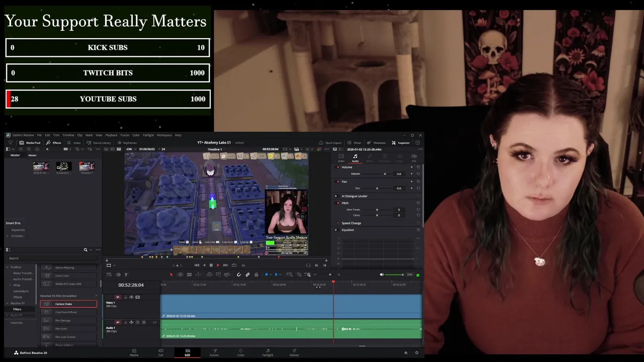Expand the Inspector panel full height
644x362 pixels.
point(418,142)
